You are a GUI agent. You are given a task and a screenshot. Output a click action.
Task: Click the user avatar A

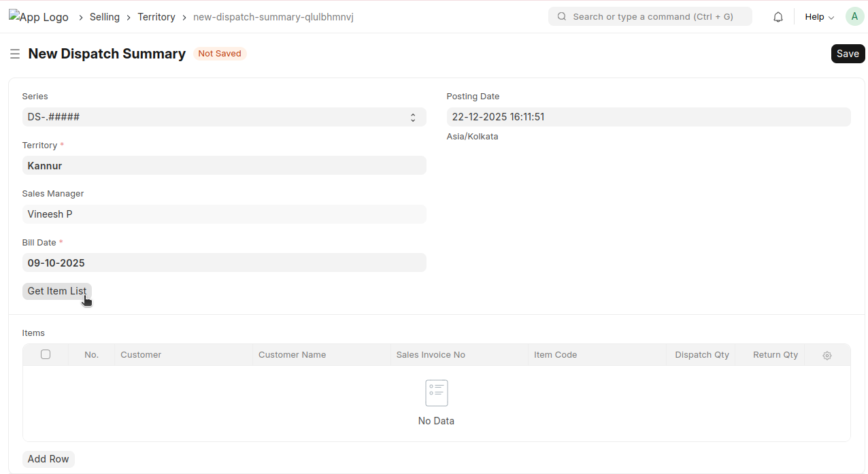[x=854, y=17]
